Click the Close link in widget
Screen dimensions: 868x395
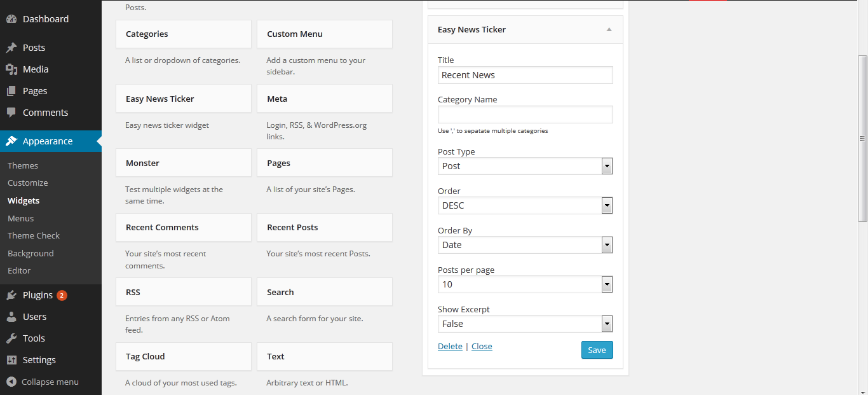point(482,346)
